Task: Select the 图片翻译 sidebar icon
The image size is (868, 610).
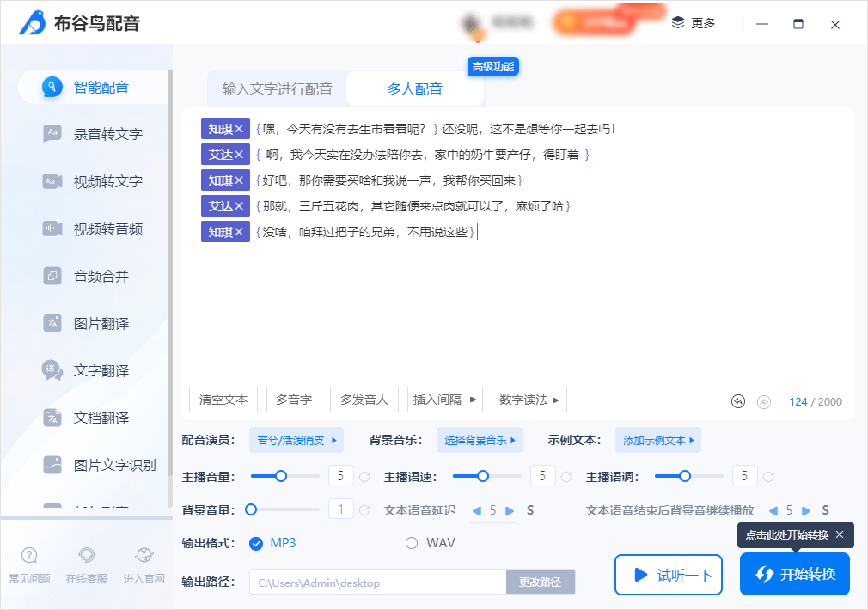Action: click(x=52, y=323)
